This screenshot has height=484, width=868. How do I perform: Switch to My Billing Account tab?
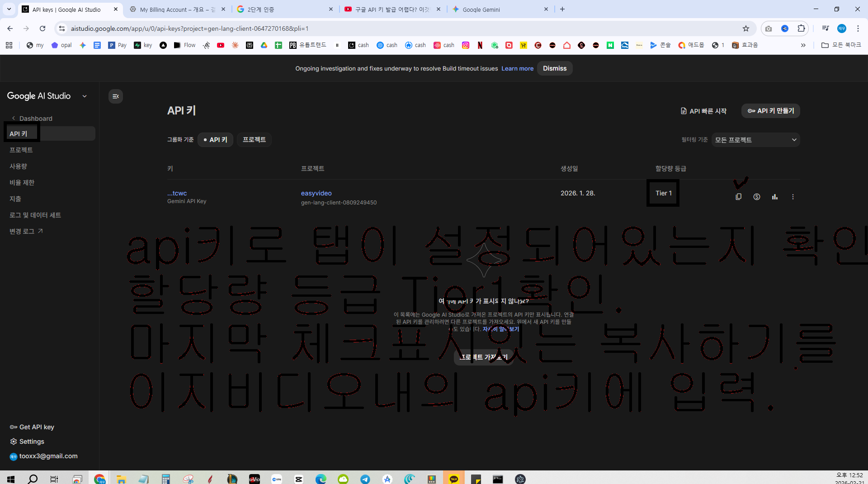tap(177, 9)
